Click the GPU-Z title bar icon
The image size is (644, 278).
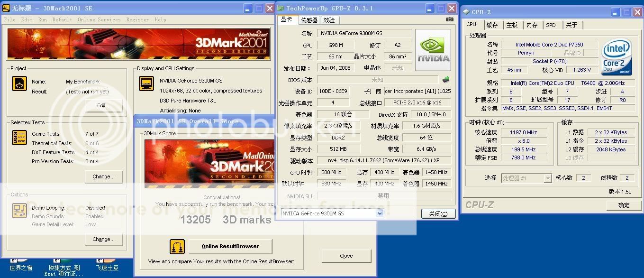pyautogui.click(x=281, y=8)
